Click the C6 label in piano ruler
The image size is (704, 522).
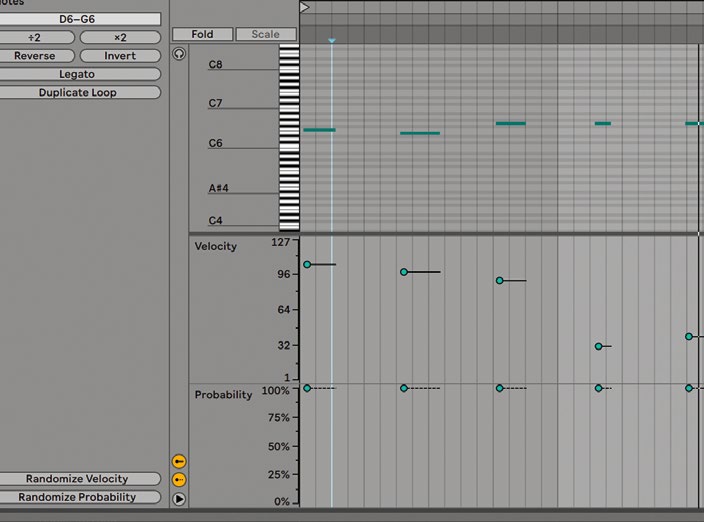tap(216, 143)
